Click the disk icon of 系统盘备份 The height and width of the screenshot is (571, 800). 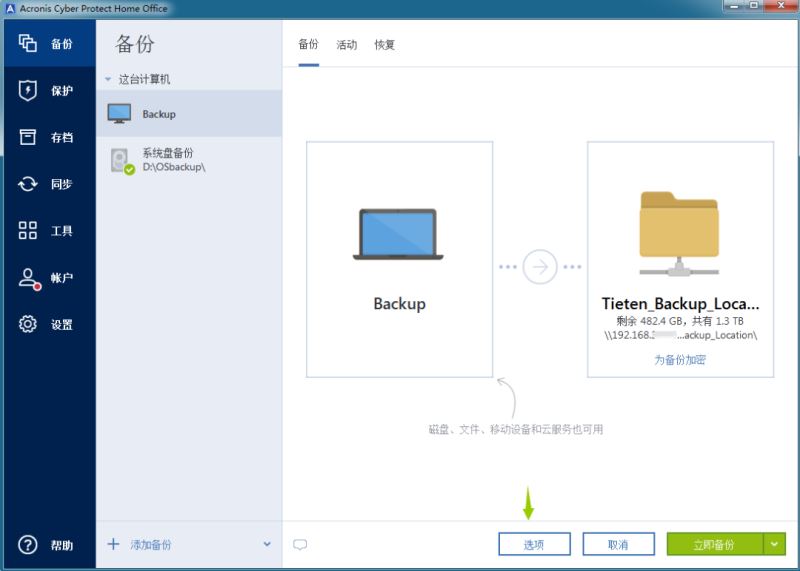[x=122, y=161]
